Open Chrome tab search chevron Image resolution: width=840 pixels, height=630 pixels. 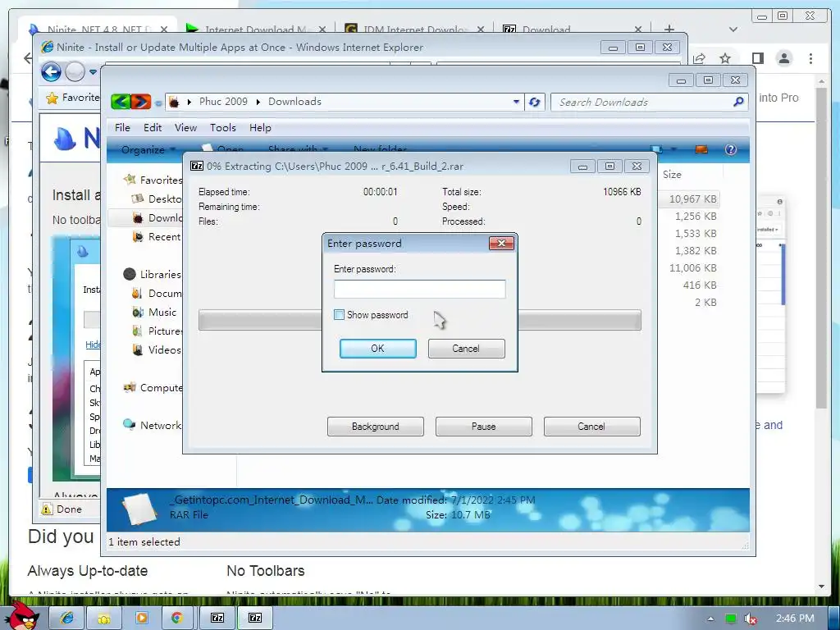(x=733, y=30)
